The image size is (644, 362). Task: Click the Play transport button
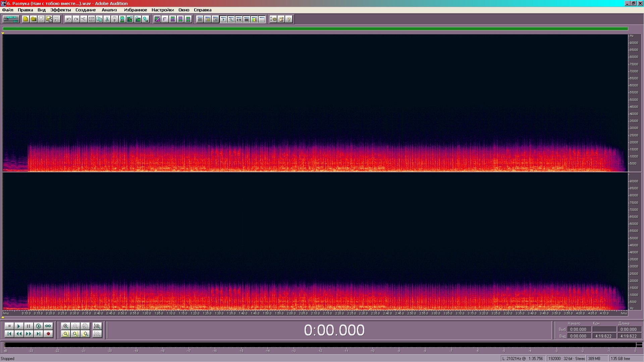(x=19, y=326)
